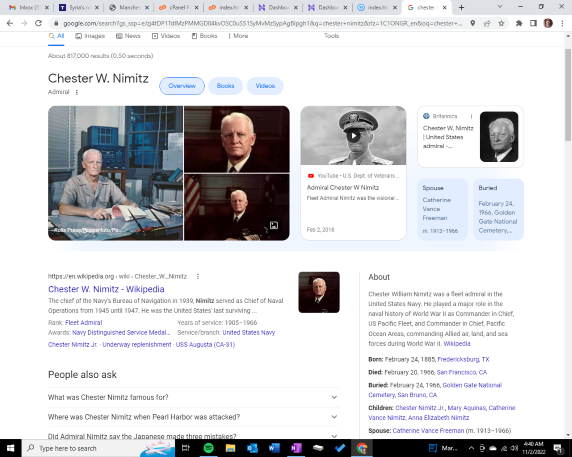Open the Chrome extensions puzzle icon

pos(519,23)
